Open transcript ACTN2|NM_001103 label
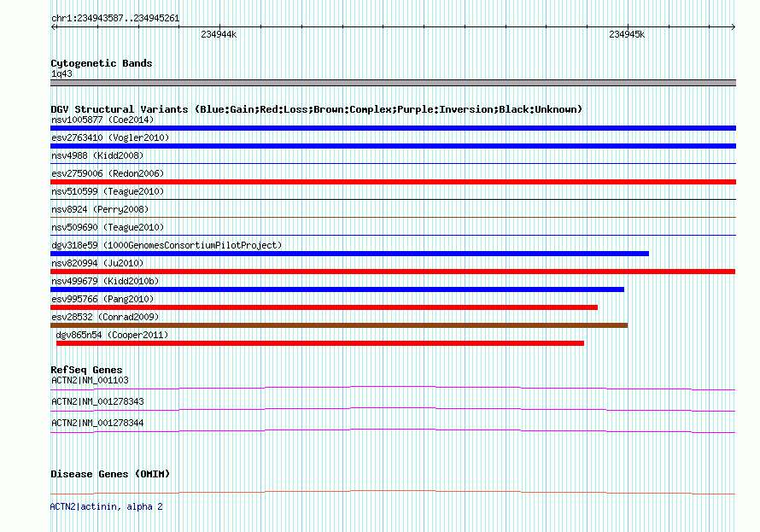 pos(91,380)
